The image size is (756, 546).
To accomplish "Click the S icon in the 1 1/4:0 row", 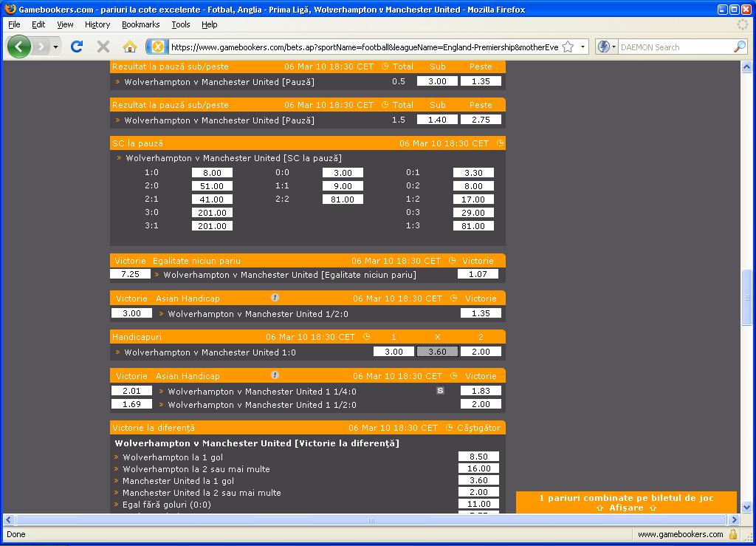I will [x=440, y=391].
